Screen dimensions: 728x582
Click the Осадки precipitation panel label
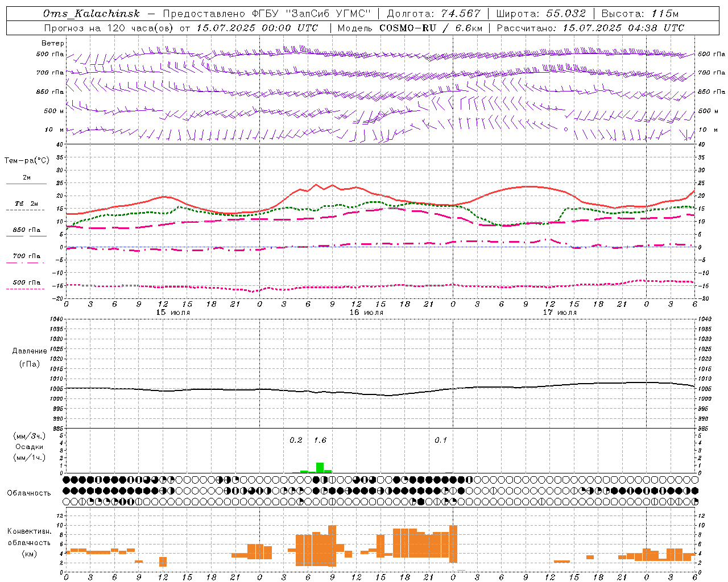point(29,447)
